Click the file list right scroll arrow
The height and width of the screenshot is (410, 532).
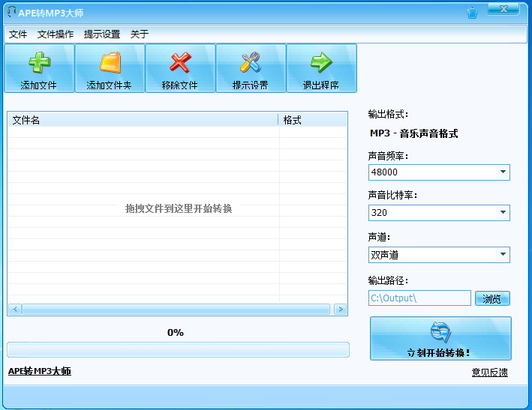tap(341, 309)
